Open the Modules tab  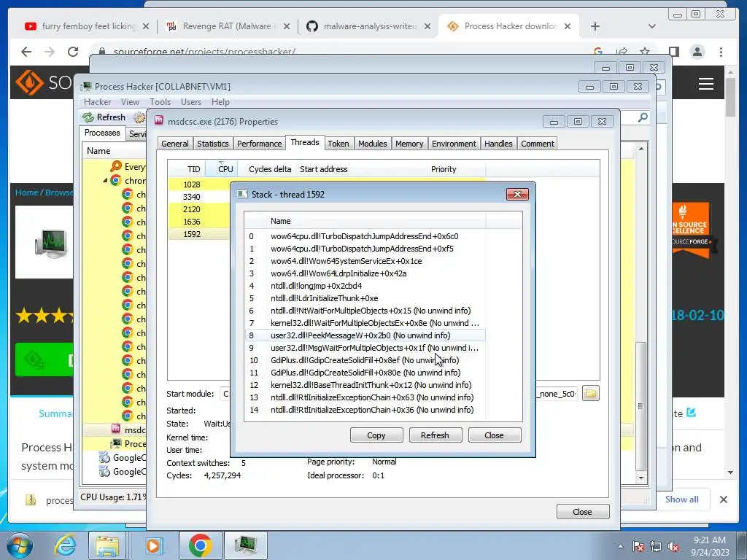[373, 144]
